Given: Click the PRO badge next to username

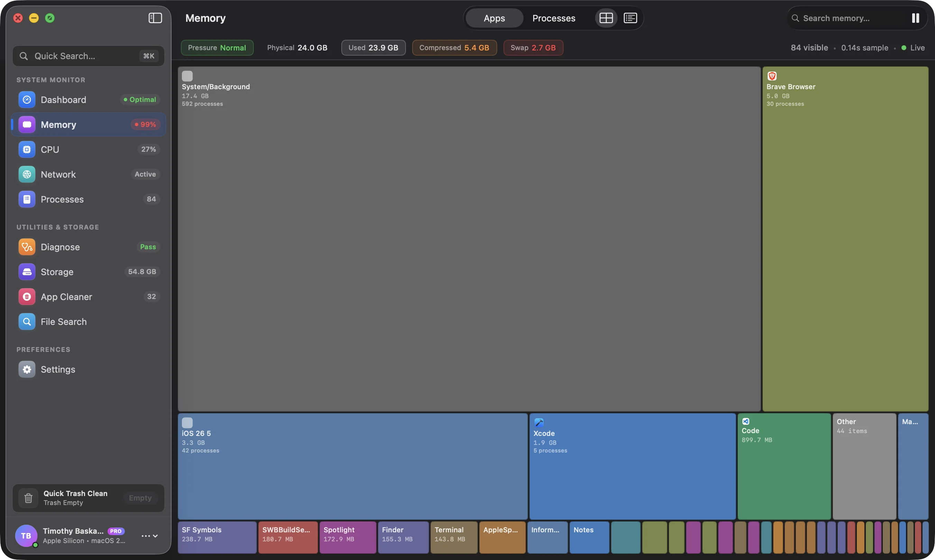Looking at the screenshot, I should click(116, 531).
